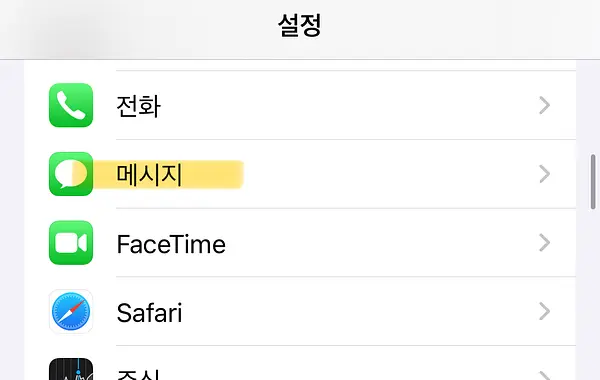Screen dimensions: 600x380
Task: Click the vertical scrollbar indicator
Action: coord(593,182)
